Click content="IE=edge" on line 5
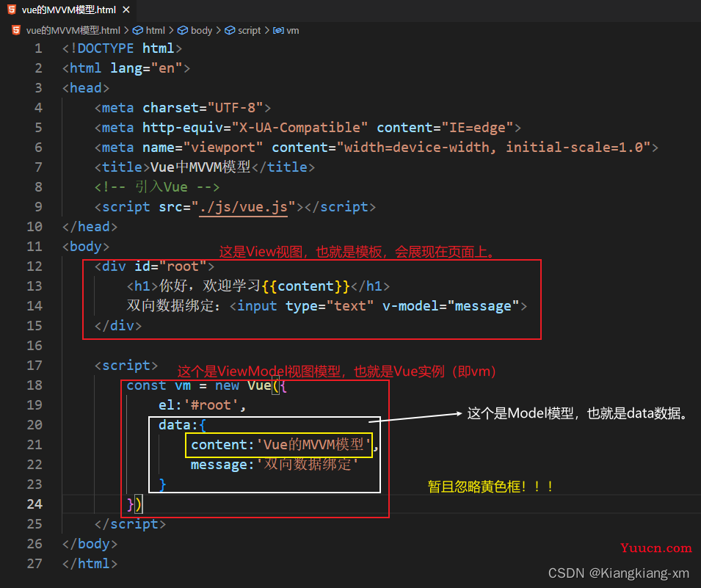The image size is (701, 588). click(446, 128)
